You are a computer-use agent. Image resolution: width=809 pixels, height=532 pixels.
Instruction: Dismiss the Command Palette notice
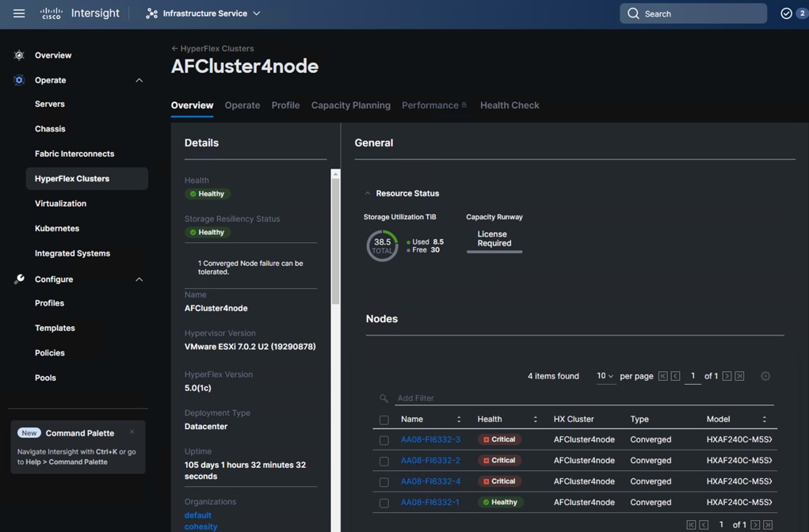[x=132, y=432]
